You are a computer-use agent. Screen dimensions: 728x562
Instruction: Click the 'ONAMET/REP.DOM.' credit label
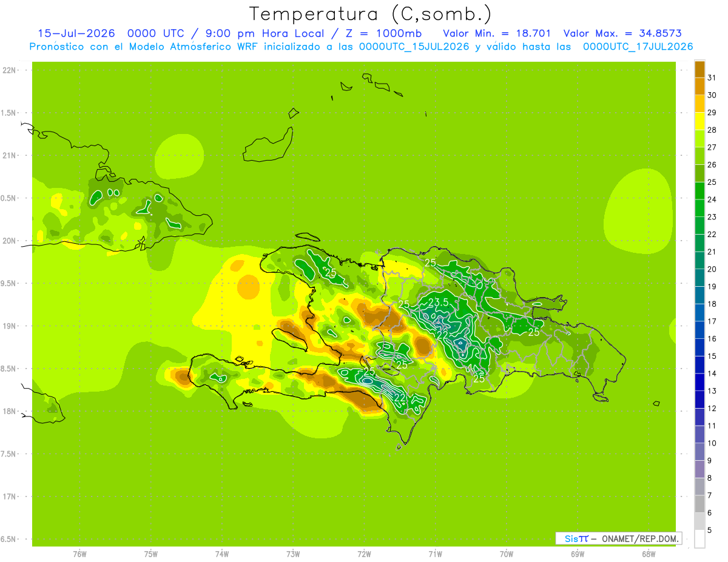click(641, 538)
